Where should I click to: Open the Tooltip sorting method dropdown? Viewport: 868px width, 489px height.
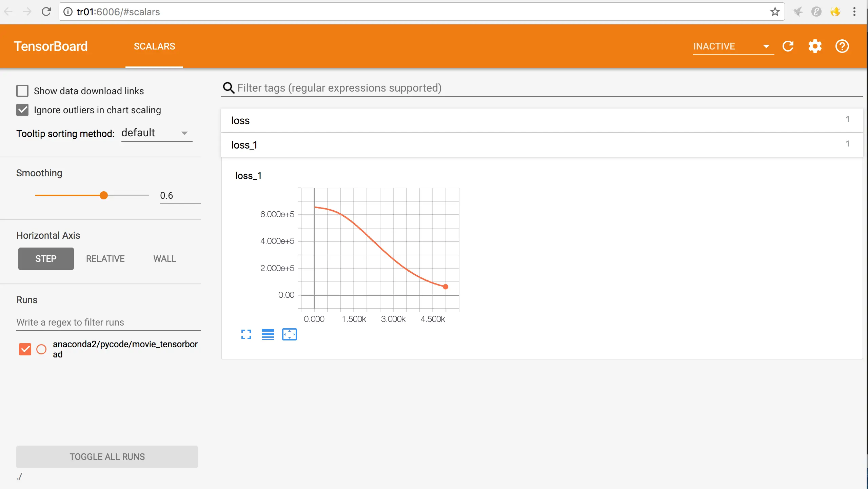[x=157, y=133]
